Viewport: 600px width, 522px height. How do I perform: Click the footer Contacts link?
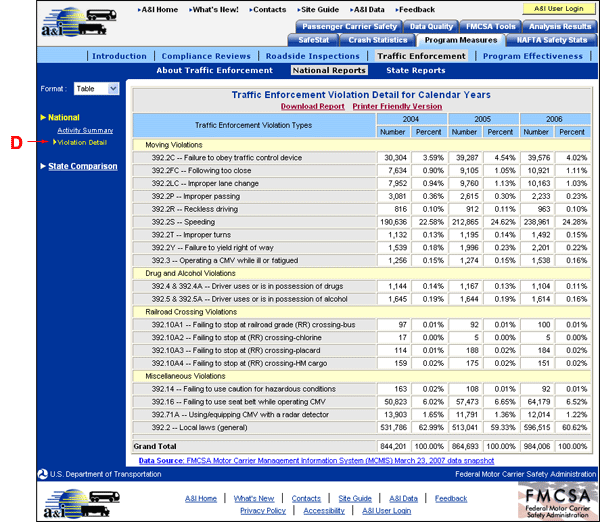[x=306, y=499]
